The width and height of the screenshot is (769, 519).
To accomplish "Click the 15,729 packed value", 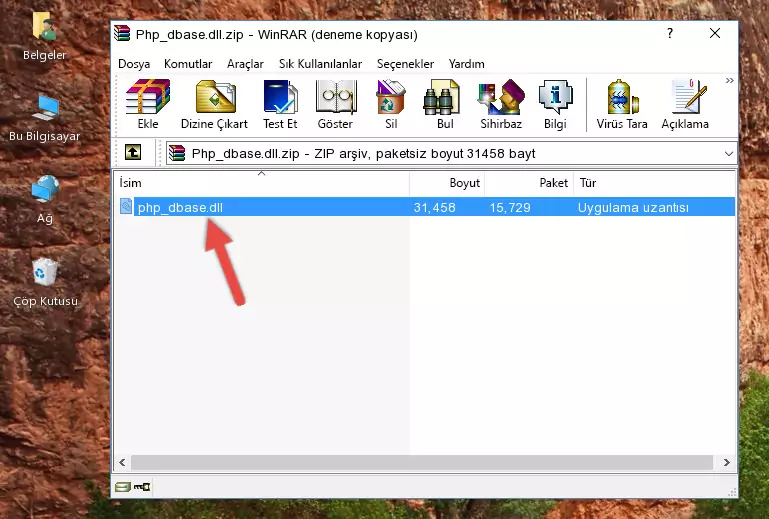I will (510, 208).
